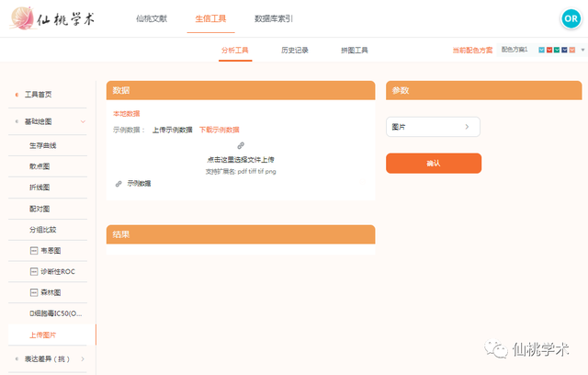This screenshot has height=375, width=588.
Task: Click the salmon orange color swatch
Action: (571, 50)
